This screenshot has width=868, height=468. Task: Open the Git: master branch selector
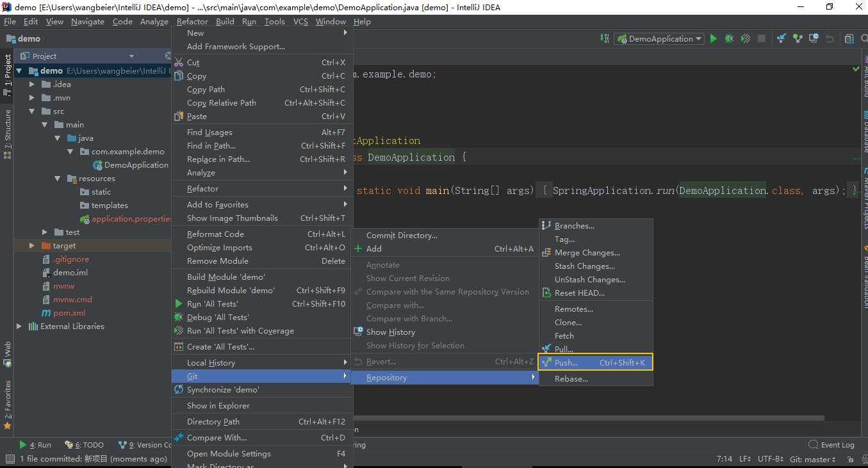tap(812, 459)
